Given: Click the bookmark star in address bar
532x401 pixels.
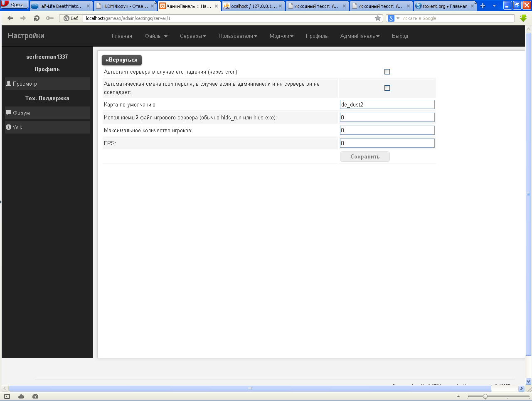Looking at the screenshot, I should pyautogui.click(x=377, y=18).
